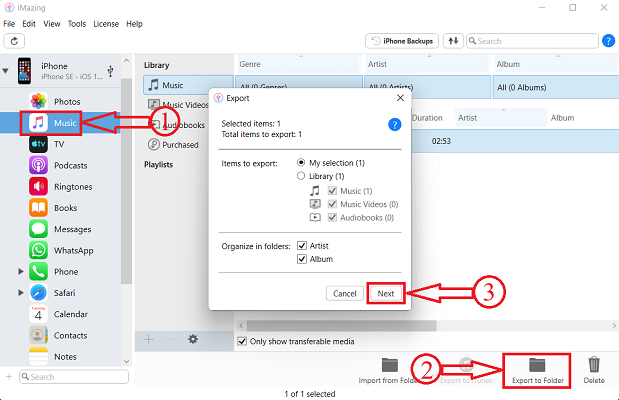Image resolution: width=619 pixels, height=400 pixels.
Task: Click the Next button in the Export dialog
Action: 385,293
